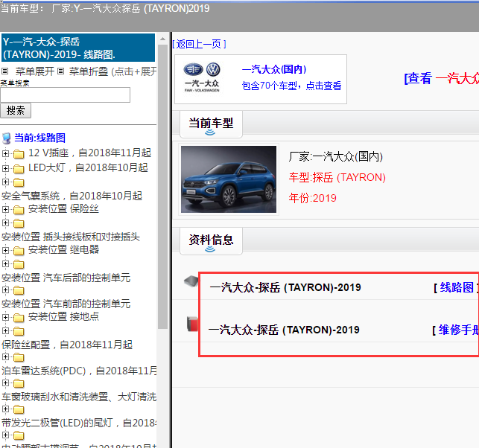Open LED大灯，自2018年10月起 tree item
Viewport: 479px width, 448px height.
[x=89, y=167]
